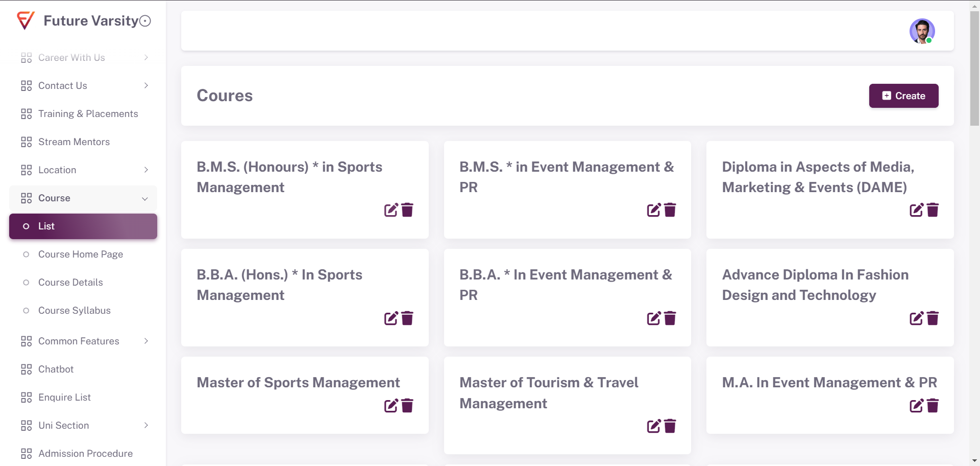The image size is (980, 466).
Task: Edit Master of Sports Management course
Action: pyautogui.click(x=391, y=406)
